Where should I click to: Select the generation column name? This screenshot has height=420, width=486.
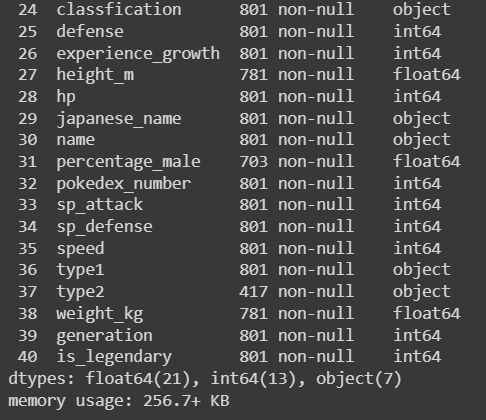104,336
